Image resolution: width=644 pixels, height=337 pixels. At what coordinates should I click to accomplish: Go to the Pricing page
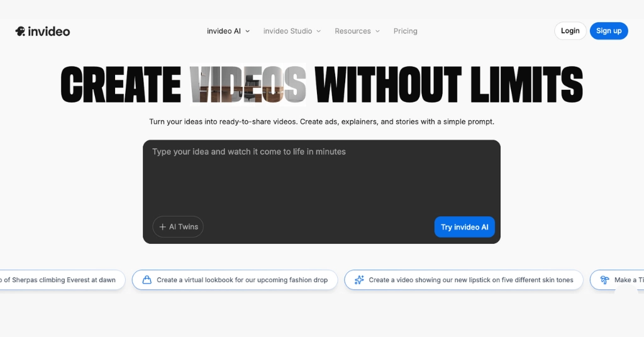(406, 31)
